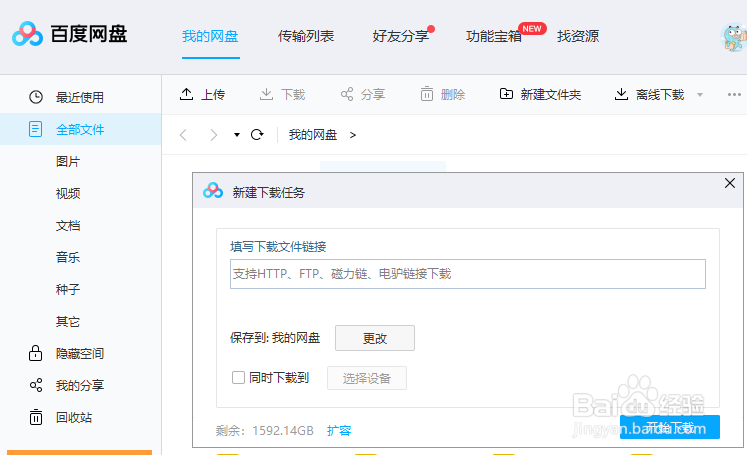This screenshot has height=455, width=747.
Task: Click the 剩余: 1592.14GB text
Action: [x=265, y=431]
